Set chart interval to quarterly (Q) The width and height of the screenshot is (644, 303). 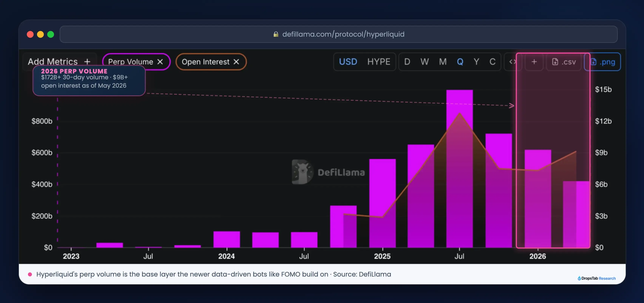[460, 62]
